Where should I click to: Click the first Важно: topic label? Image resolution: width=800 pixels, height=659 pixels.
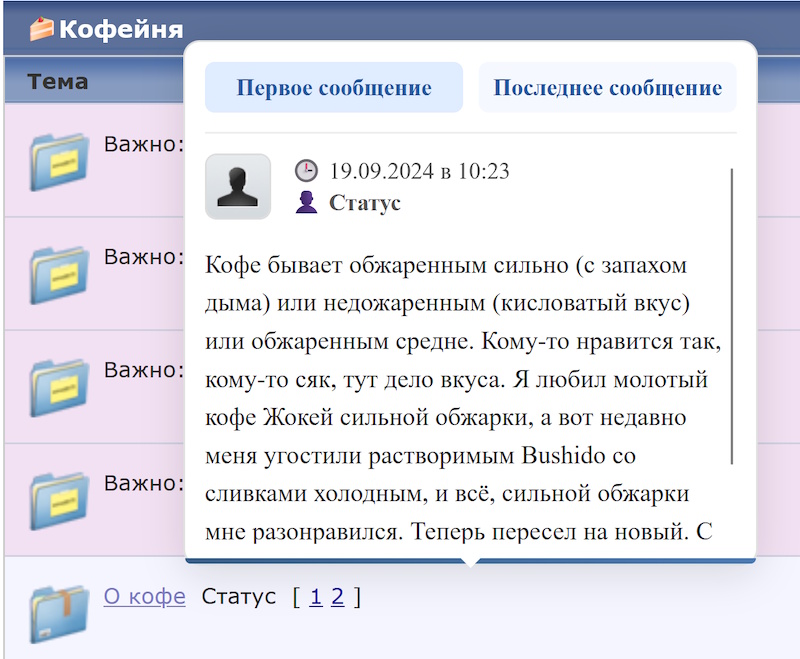pyautogui.click(x=144, y=144)
